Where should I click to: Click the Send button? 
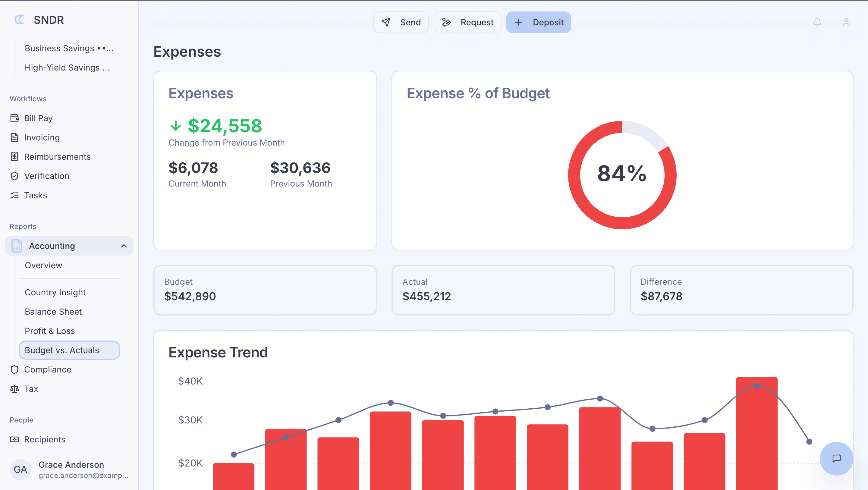pyautogui.click(x=401, y=22)
